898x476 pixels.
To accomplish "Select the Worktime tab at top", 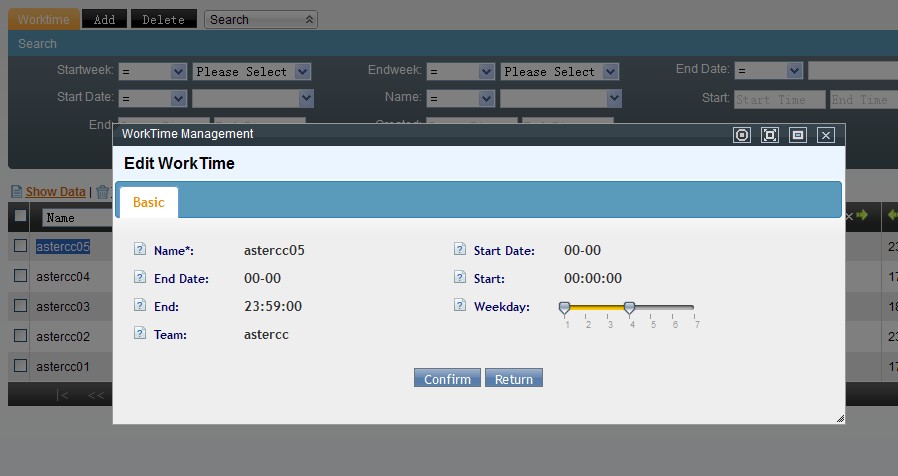I will coord(43,19).
